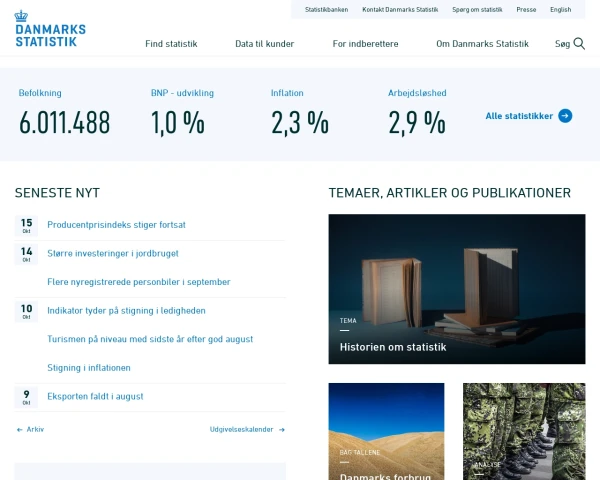Screen dimensions: 600x480
Task: Open Spørg om statistik link
Action: pos(477,9)
